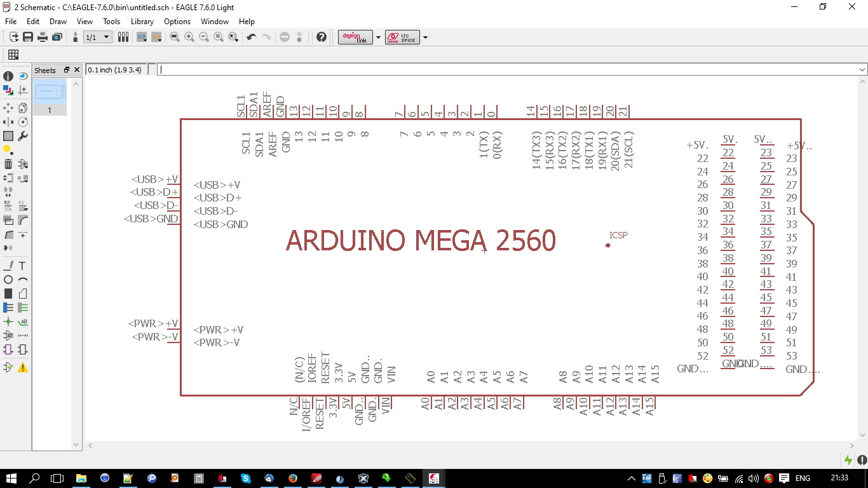Open the File menu
This screenshot has width=868, height=488.
point(11,21)
